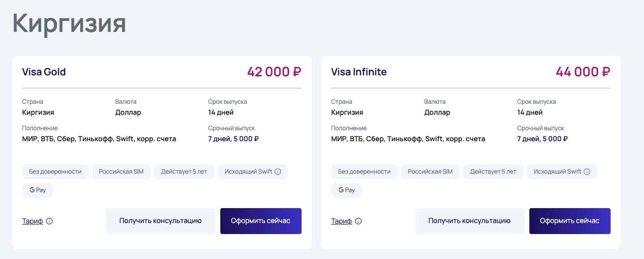The height and width of the screenshot is (259, 644).
Task: Click Google Pay badge on Visa Gold card
Action: coord(37,190)
